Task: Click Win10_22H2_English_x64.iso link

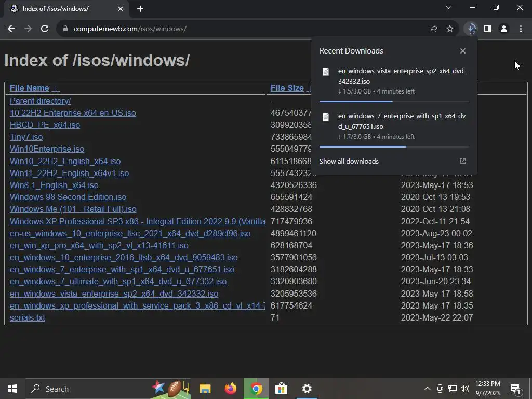Action: point(65,161)
